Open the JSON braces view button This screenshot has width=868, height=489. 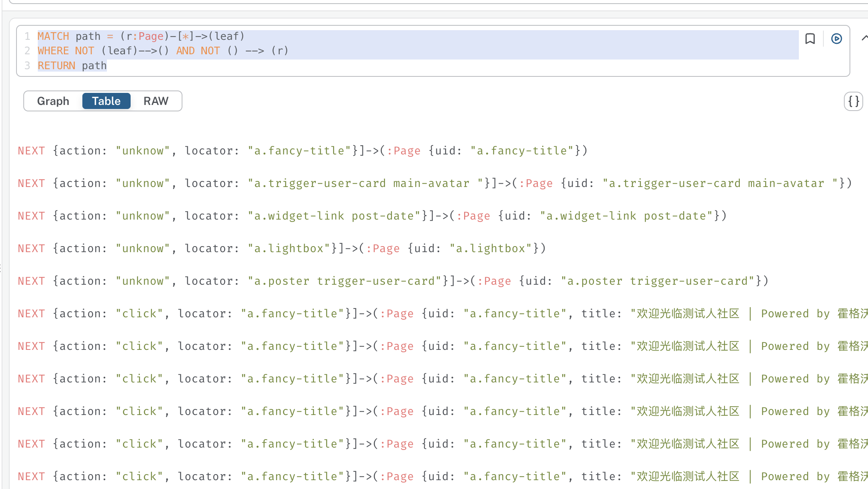point(854,101)
